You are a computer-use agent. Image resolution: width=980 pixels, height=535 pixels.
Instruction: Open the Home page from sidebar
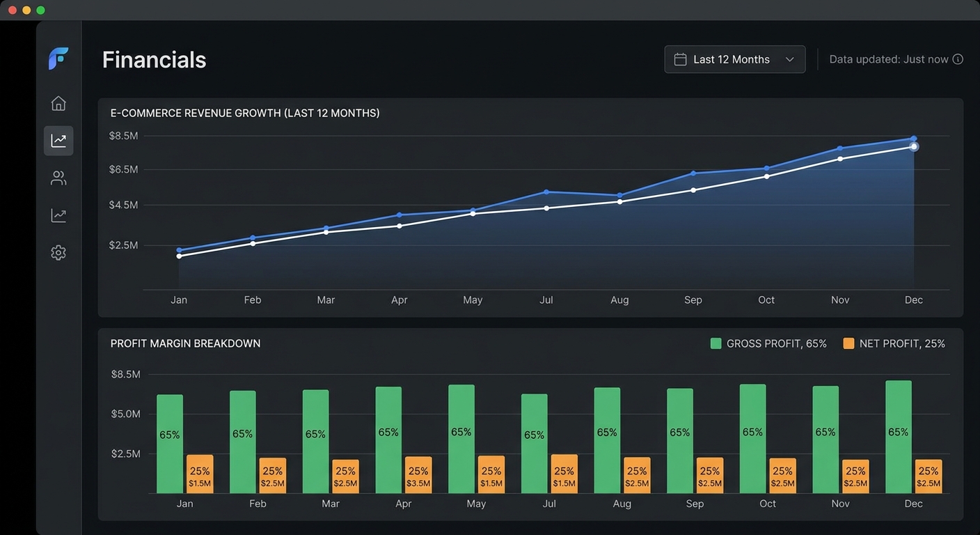click(x=58, y=103)
